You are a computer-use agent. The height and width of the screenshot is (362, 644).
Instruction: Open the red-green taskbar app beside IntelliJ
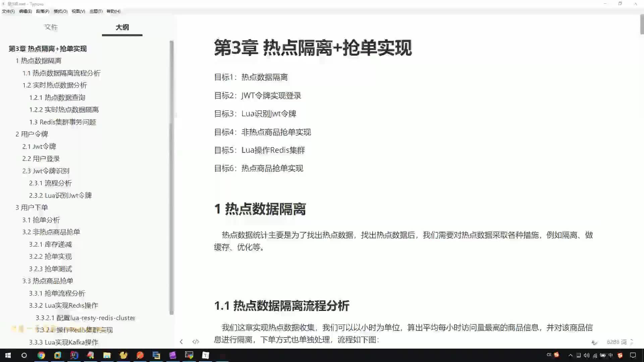(x=91, y=355)
